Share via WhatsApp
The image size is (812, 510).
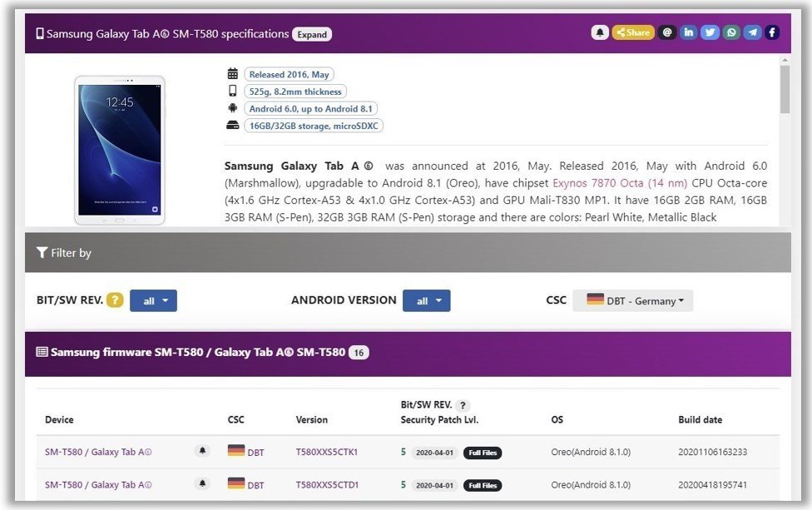(x=731, y=32)
